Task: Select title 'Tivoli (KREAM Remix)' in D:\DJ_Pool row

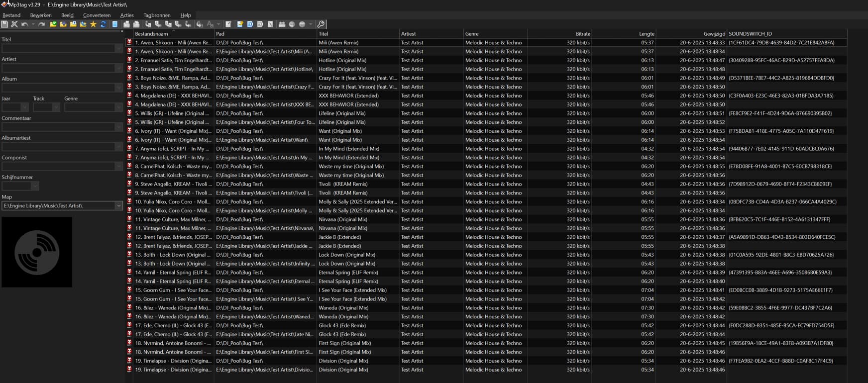Action: tap(343, 184)
